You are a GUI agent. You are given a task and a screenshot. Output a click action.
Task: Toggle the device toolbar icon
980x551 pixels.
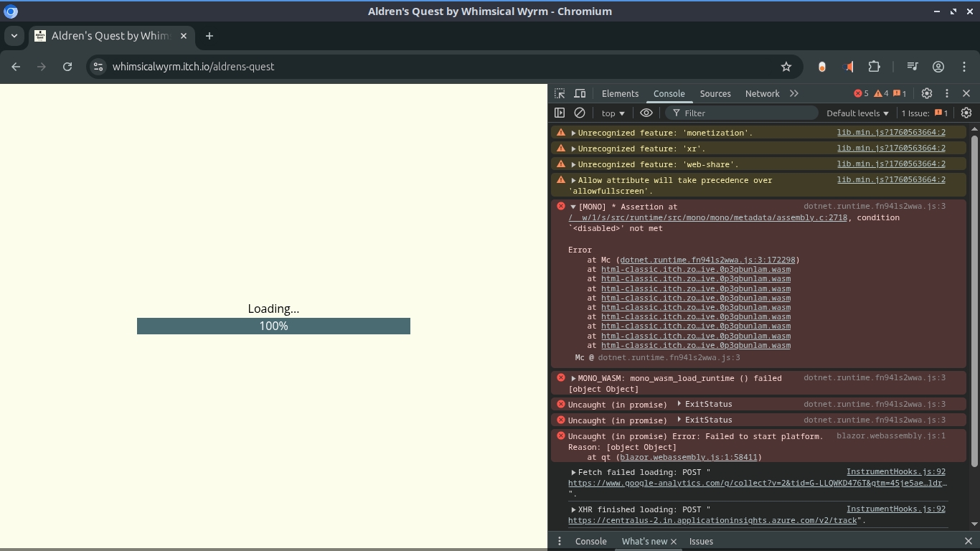click(580, 93)
